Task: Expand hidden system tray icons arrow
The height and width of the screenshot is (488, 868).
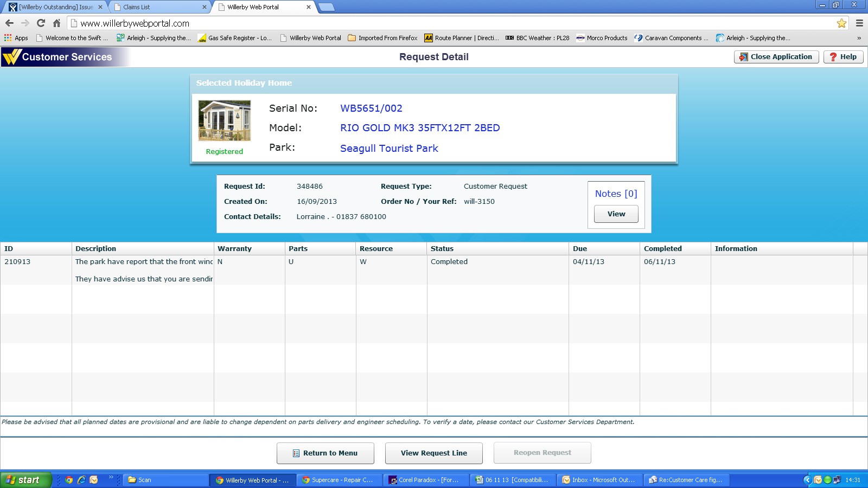Action: pyautogui.click(x=807, y=480)
